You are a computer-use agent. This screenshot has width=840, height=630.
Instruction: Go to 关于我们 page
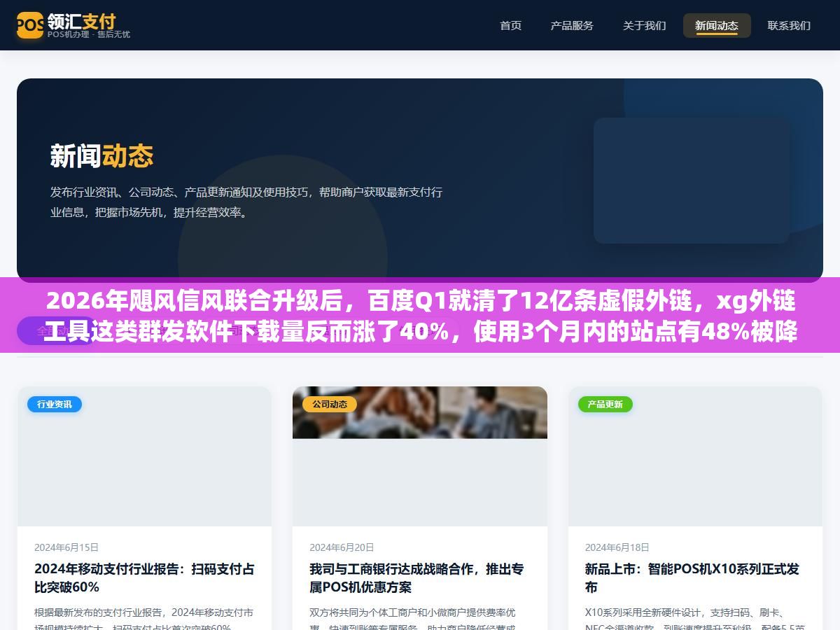pos(644,25)
